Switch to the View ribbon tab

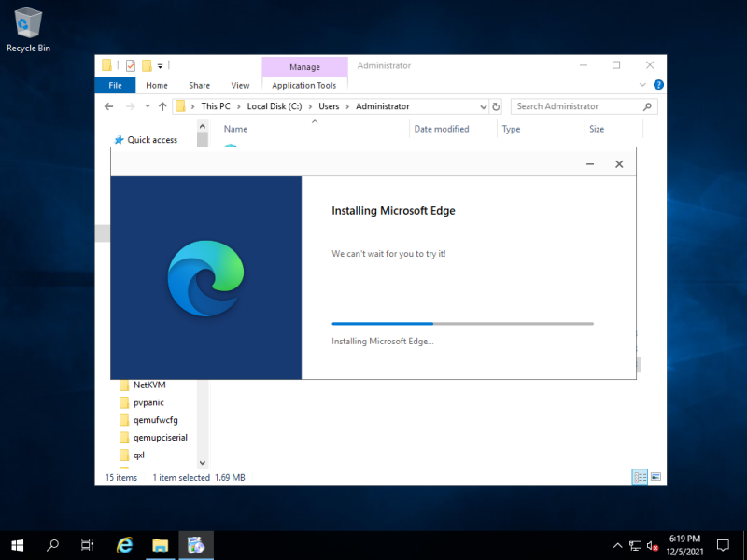coord(240,85)
